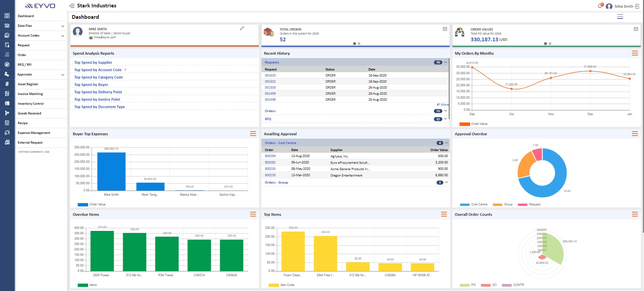
Task: Click the logout icon beside Mike Smith
Action: 637,6
